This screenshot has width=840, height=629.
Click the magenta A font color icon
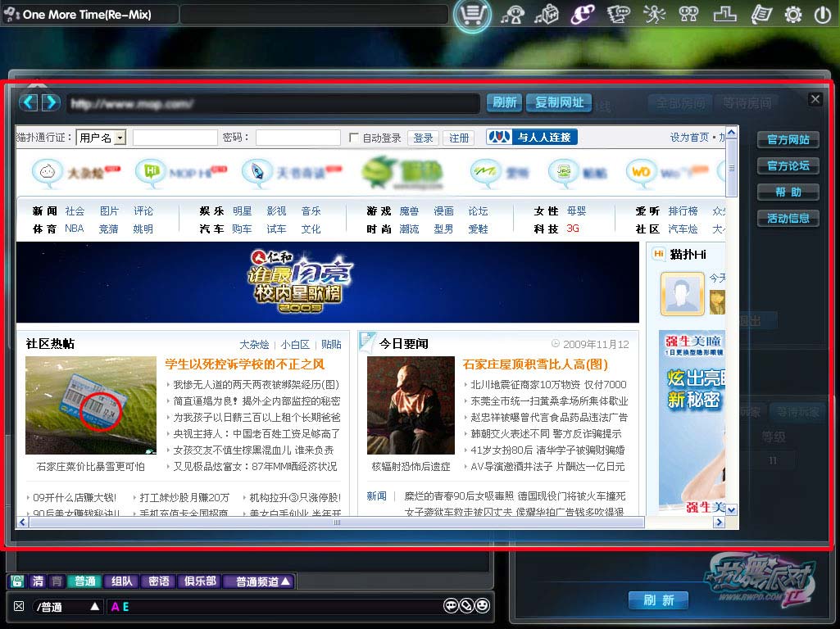[x=115, y=607]
